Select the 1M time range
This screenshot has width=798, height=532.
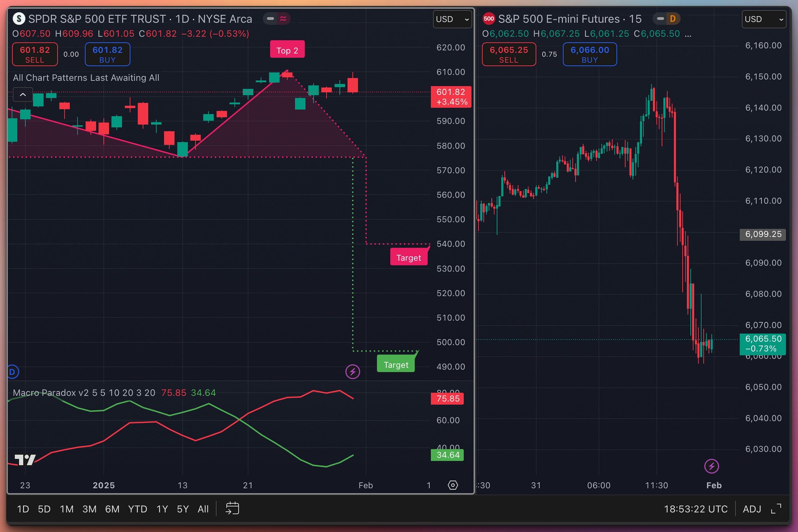tap(66, 509)
